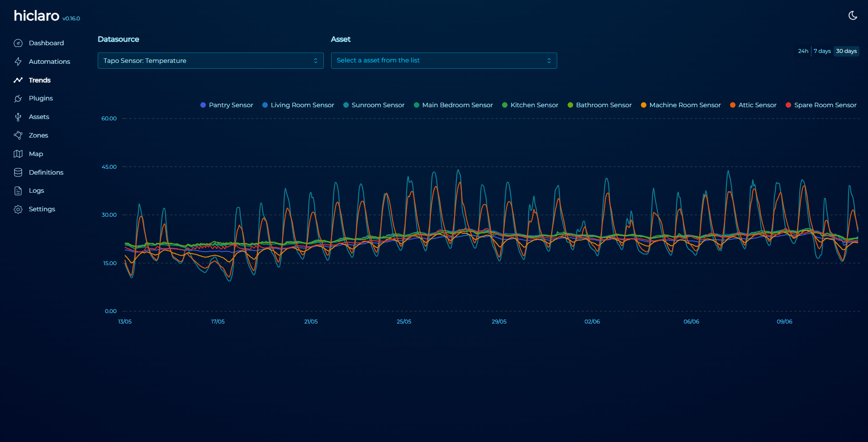Toggle the Pantry Sensor series in legend
The image size is (868, 442).
tap(227, 105)
